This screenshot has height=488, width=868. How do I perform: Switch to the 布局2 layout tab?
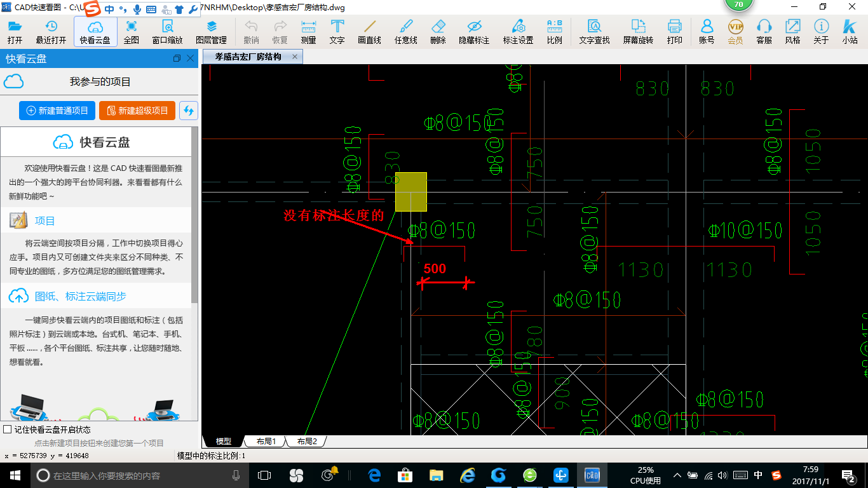306,441
